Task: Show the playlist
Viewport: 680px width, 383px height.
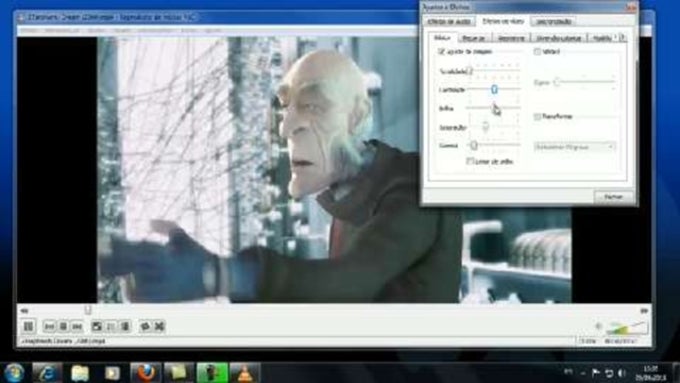Action: click(x=125, y=326)
